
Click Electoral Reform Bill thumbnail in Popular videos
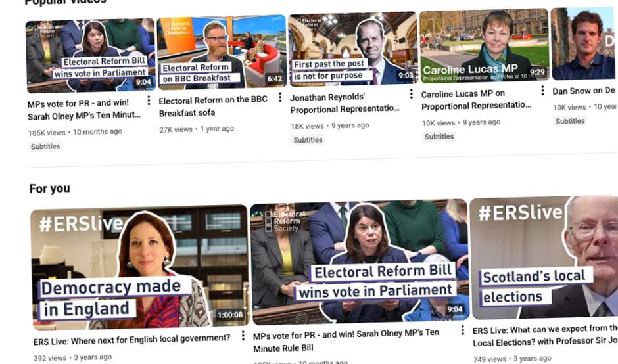[91, 56]
